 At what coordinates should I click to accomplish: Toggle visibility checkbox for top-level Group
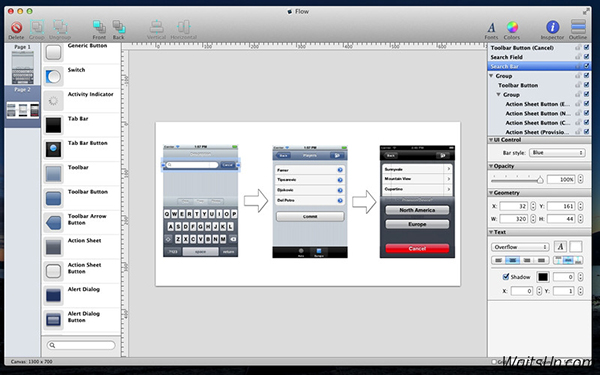click(586, 76)
